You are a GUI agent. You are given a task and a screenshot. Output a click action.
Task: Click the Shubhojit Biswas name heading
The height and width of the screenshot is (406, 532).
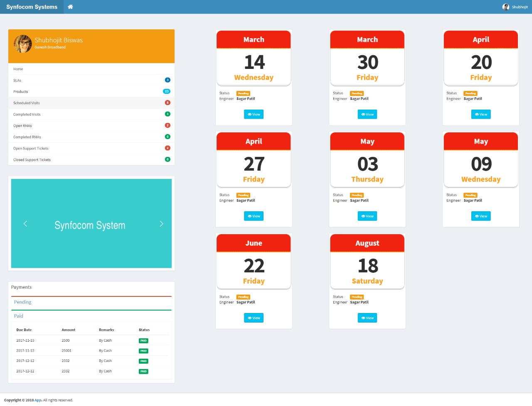59,40
